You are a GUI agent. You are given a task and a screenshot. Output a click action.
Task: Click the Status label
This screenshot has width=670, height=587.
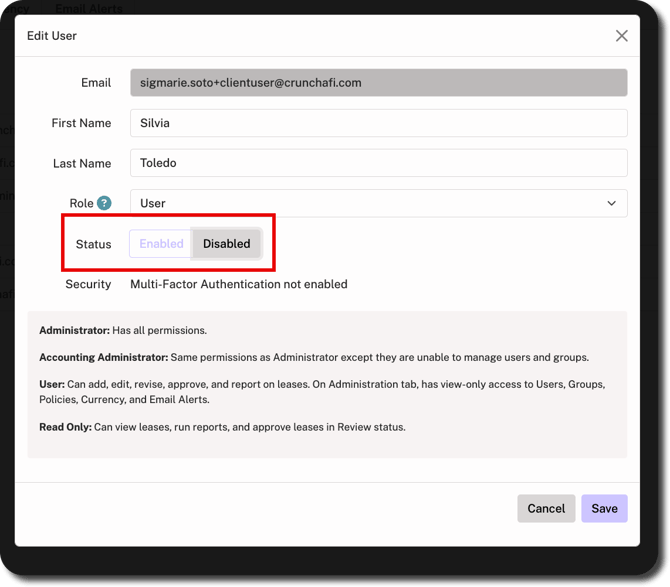pyautogui.click(x=93, y=244)
